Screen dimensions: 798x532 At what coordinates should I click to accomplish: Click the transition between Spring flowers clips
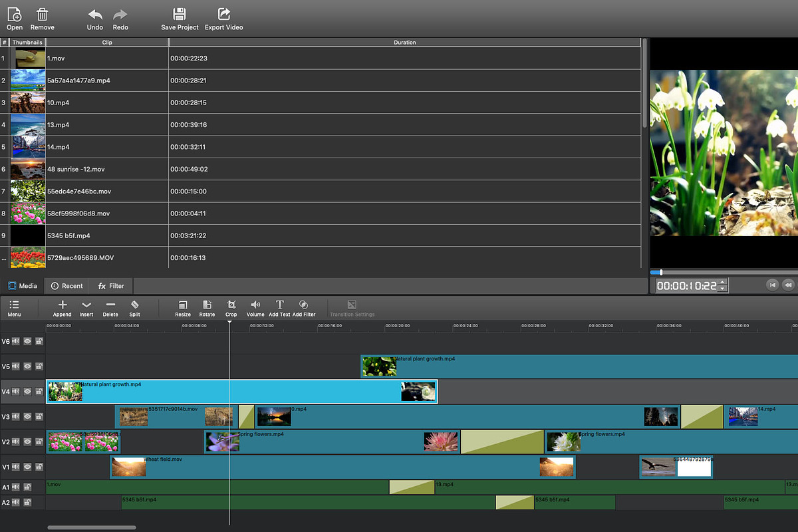(x=502, y=442)
